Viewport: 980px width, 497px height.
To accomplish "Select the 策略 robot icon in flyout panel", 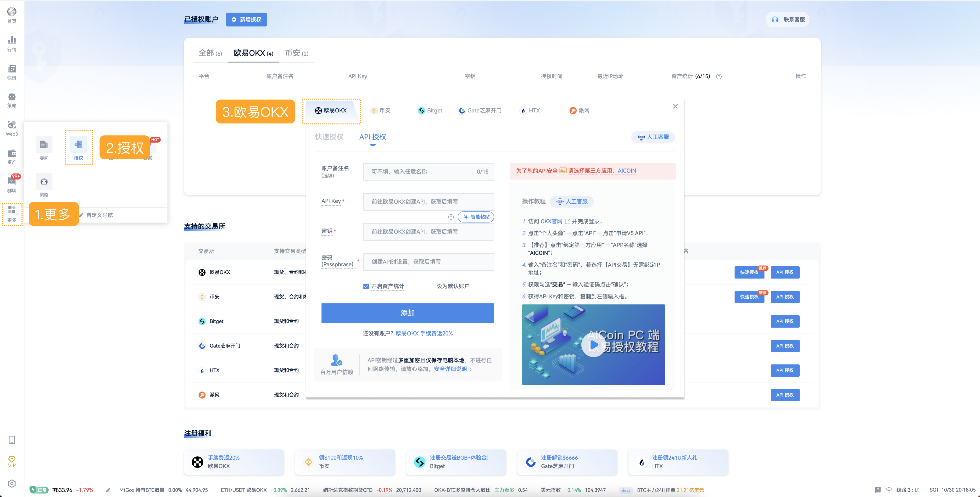I will click(x=44, y=185).
